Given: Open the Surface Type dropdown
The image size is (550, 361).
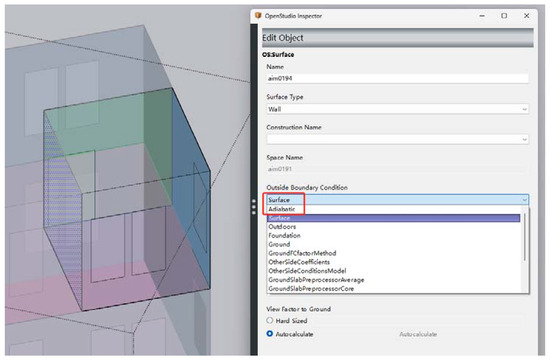Looking at the screenshot, I should coord(397,109).
